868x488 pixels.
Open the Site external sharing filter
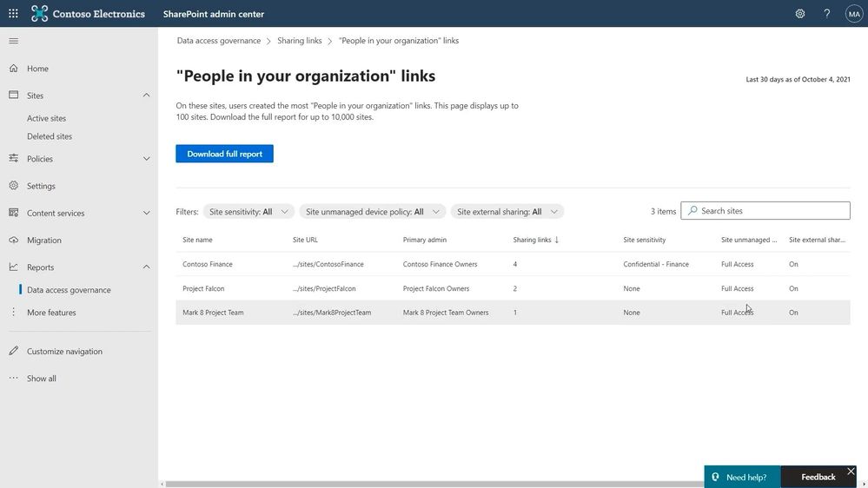(507, 211)
